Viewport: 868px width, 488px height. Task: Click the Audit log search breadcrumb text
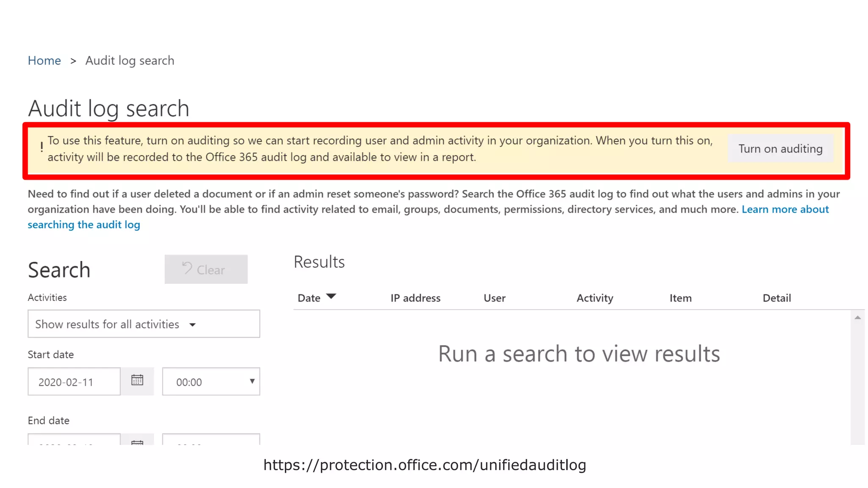point(130,61)
